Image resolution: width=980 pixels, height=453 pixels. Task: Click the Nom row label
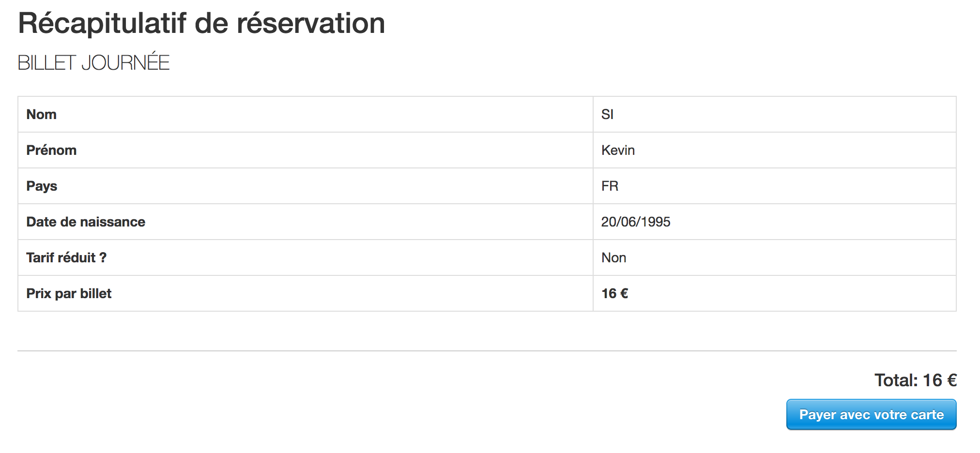[x=42, y=114]
